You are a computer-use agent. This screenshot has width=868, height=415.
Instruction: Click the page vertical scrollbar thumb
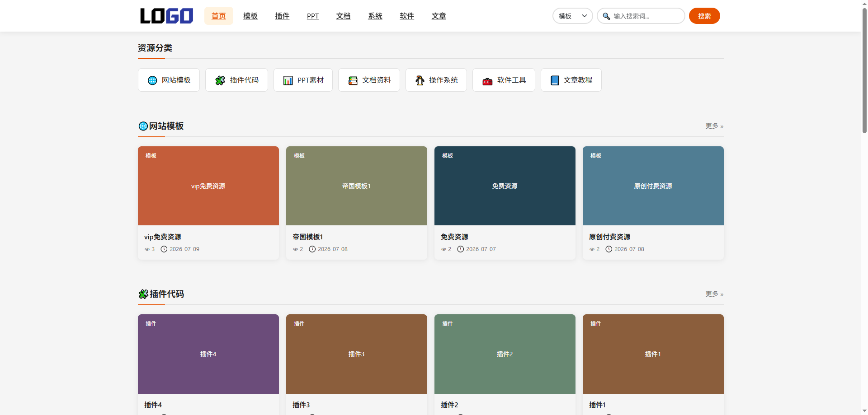click(x=864, y=70)
